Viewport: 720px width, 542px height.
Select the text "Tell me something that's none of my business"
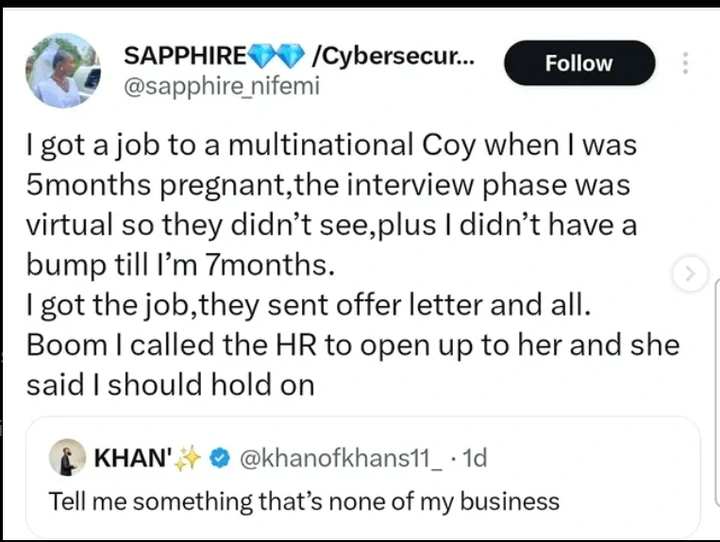point(304,500)
